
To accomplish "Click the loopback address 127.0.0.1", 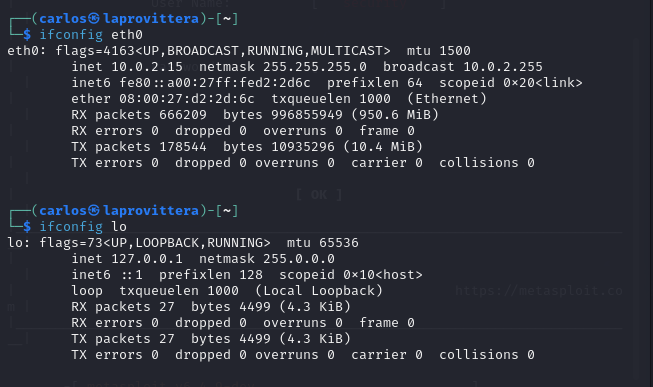I will [147, 259].
